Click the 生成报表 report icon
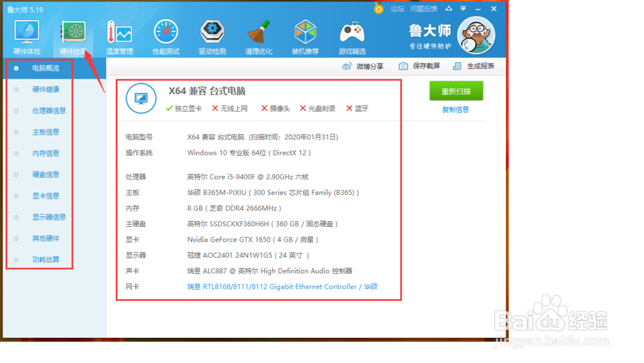644x363 pixels. coord(457,66)
